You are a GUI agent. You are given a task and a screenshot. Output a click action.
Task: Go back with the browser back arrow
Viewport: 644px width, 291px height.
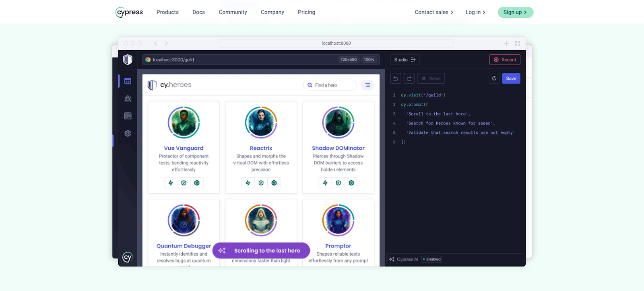coord(155,43)
